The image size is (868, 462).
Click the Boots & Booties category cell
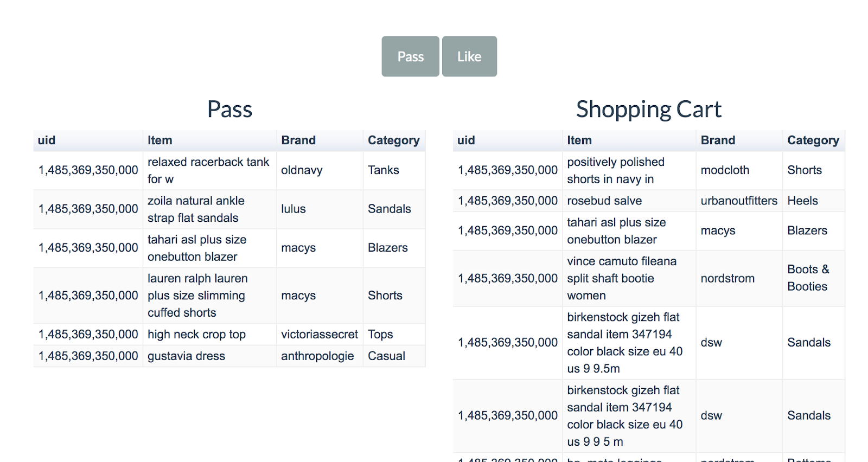(x=808, y=278)
